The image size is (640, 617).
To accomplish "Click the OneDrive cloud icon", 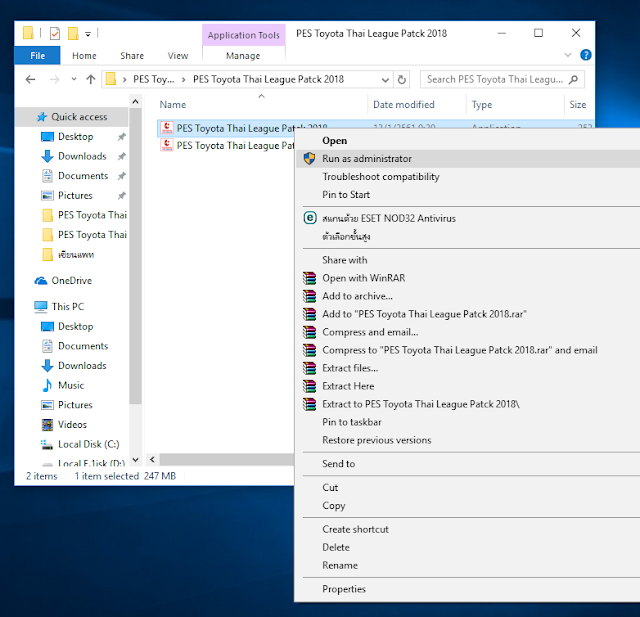I will [41, 281].
